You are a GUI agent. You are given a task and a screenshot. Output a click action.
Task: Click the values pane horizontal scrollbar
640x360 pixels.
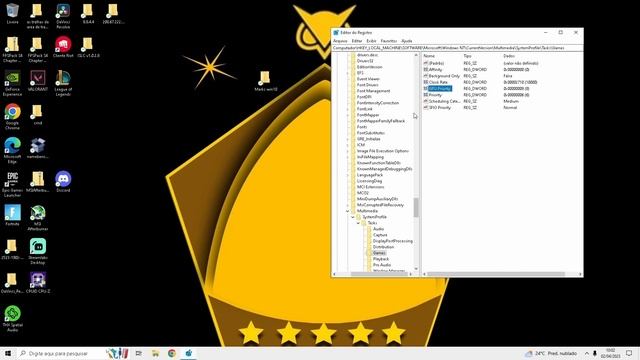click(x=496, y=274)
